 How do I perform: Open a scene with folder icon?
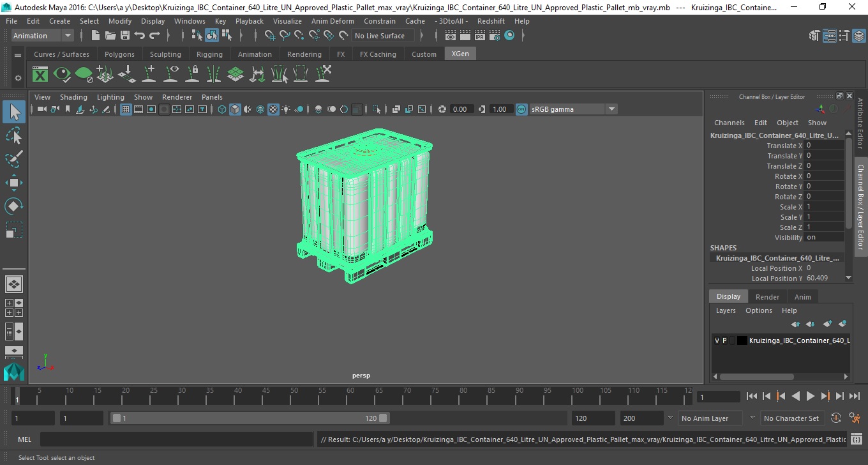(x=110, y=36)
